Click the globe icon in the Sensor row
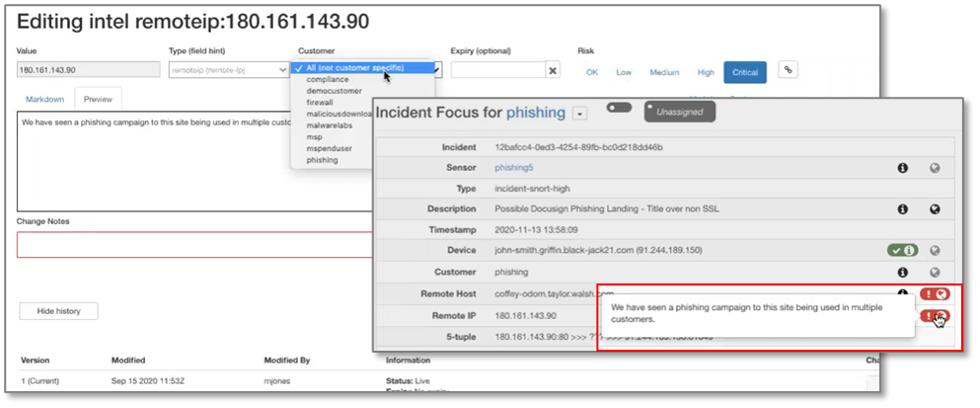 [x=935, y=169]
